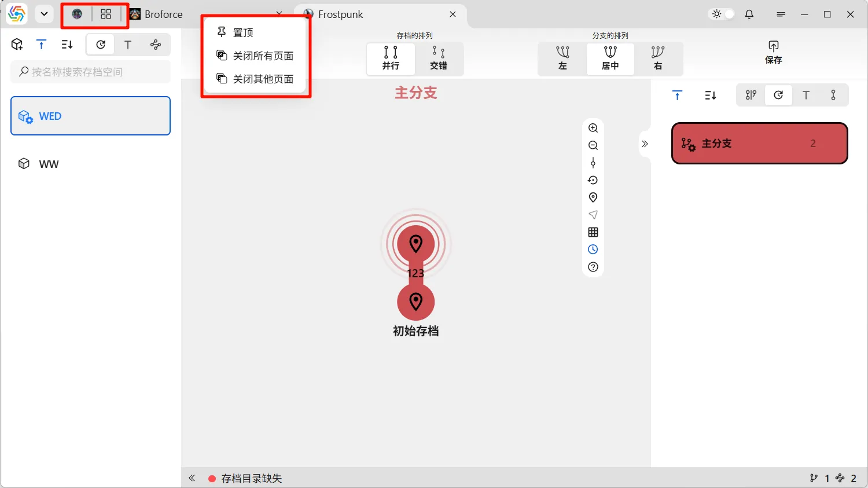Screen dimensions: 868x488
Task: Collapse the right branch panel
Action: point(645,144)
